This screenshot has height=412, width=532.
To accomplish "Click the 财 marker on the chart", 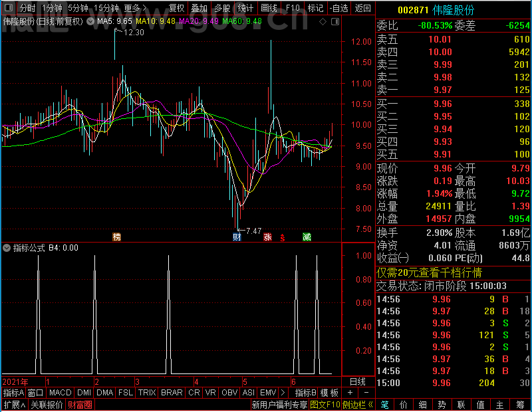I will 237,237.
